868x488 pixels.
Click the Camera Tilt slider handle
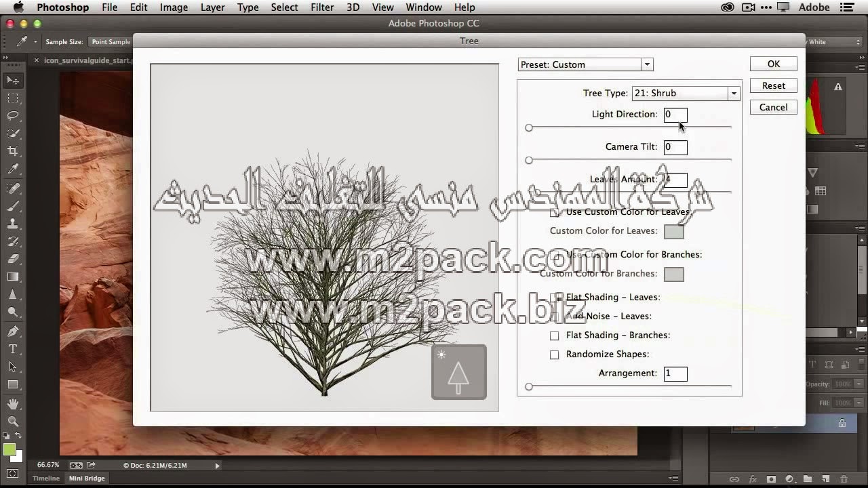[x=529, y=160]
